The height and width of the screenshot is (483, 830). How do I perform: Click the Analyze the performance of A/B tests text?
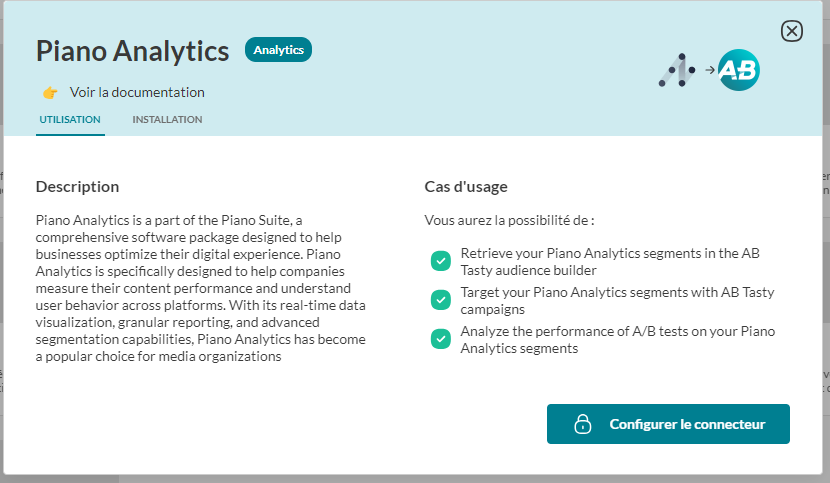[617, 339]
